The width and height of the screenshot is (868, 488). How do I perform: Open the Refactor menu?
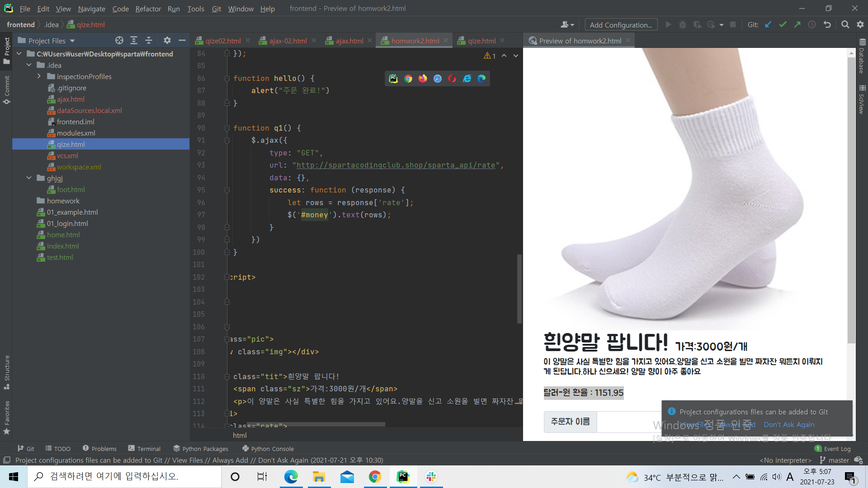(x=148, y=9)
